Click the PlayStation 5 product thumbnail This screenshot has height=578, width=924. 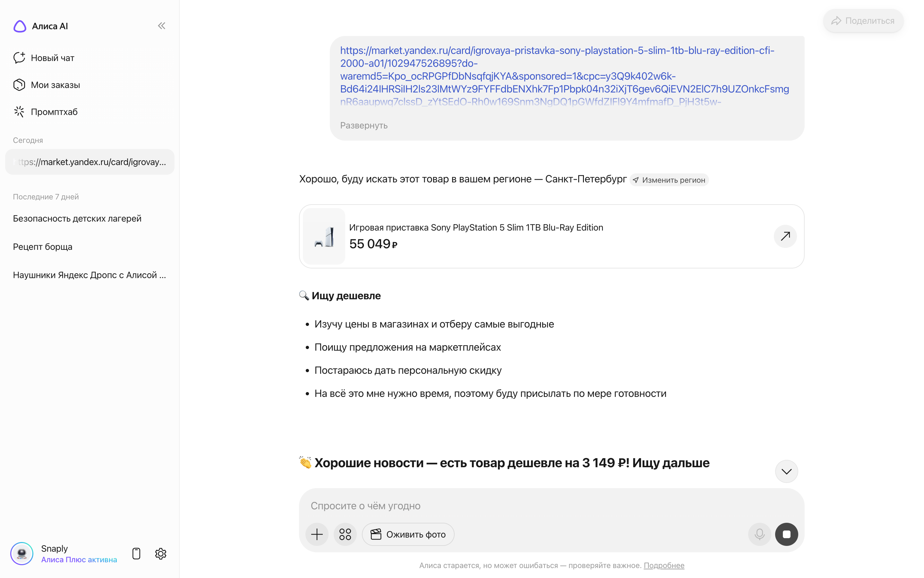324,236
